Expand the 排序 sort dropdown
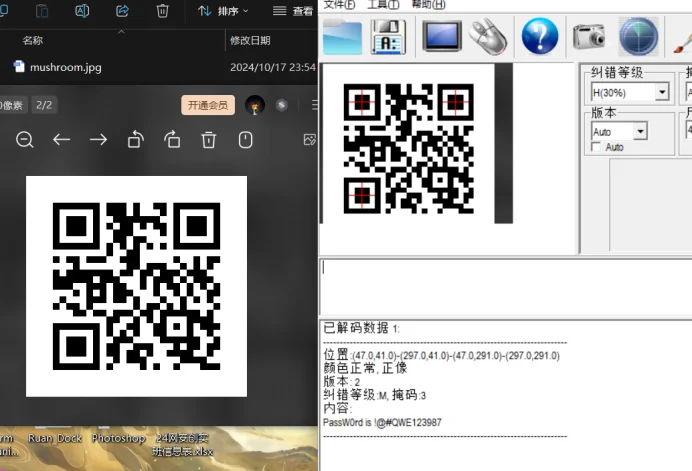This screenshot has height=471, width=692. click(x=224, y=11)
